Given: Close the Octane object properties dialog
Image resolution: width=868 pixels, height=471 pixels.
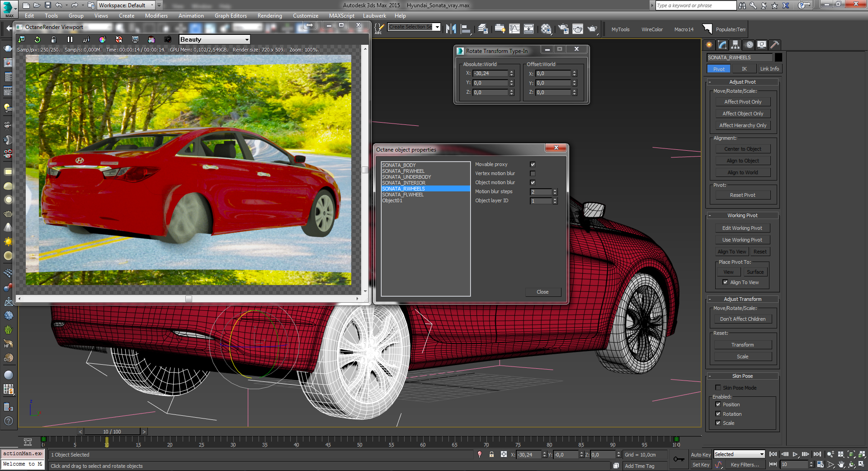Looking at the screenshot, I should point(556,148).
